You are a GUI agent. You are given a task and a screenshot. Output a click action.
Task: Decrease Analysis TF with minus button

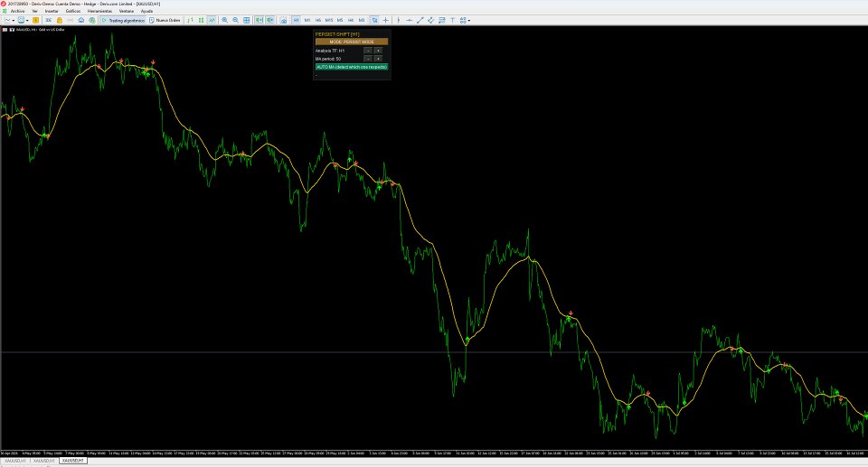pos(368,51)
